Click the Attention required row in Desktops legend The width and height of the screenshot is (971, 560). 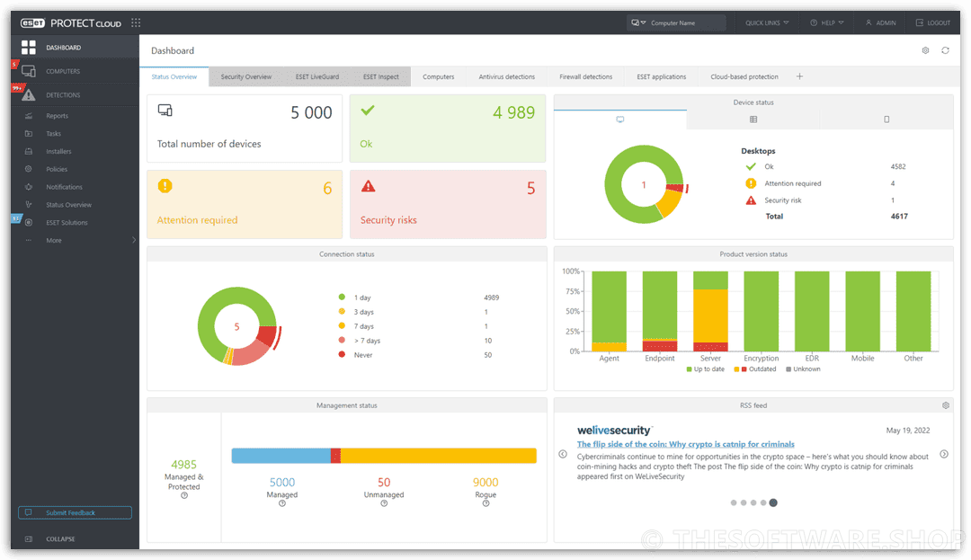(821, 183)
